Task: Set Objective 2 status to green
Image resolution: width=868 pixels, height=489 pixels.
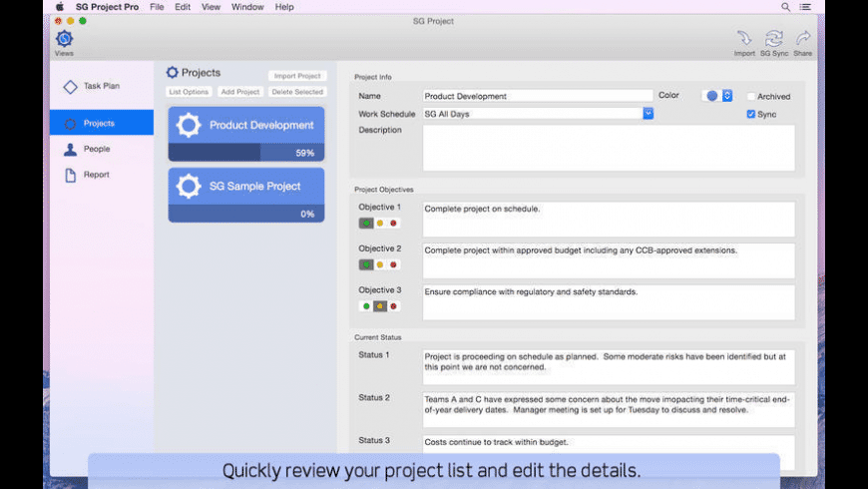Action: [x=366, y=264]
